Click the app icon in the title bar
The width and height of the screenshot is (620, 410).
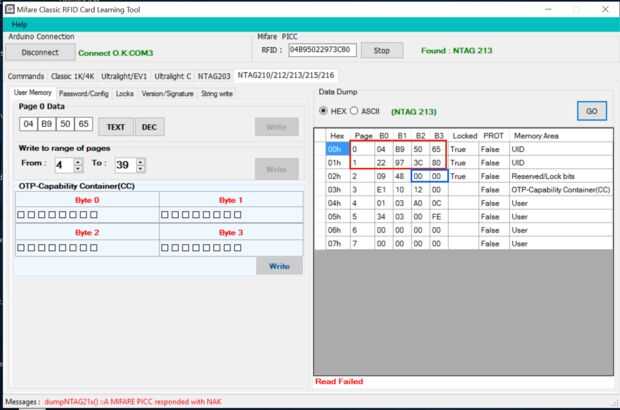click(10, 9)
